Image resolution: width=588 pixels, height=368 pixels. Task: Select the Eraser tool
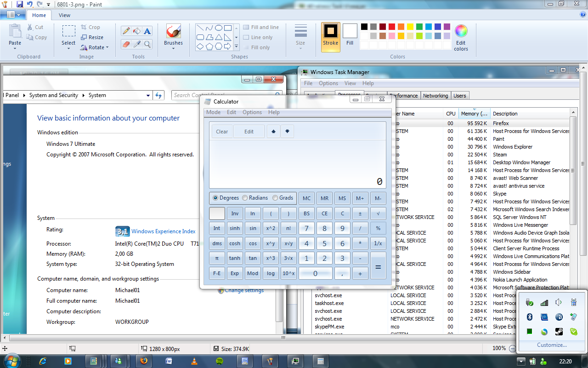(126, 44)
